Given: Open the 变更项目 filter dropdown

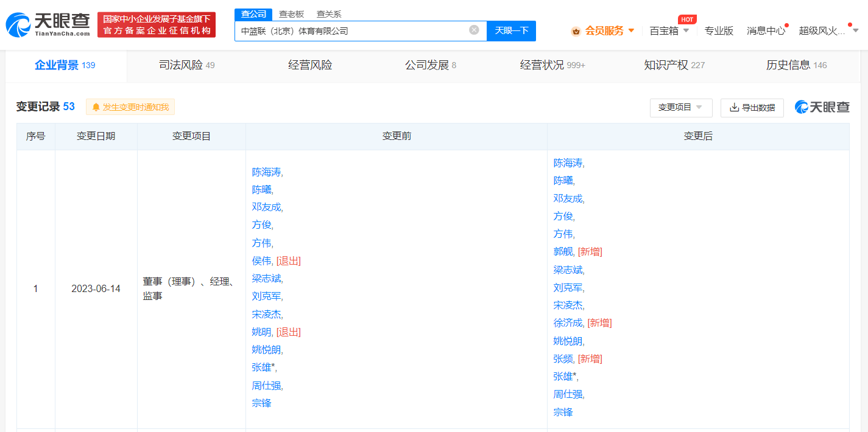Looking at the screenshot, I should click(680, 108).
